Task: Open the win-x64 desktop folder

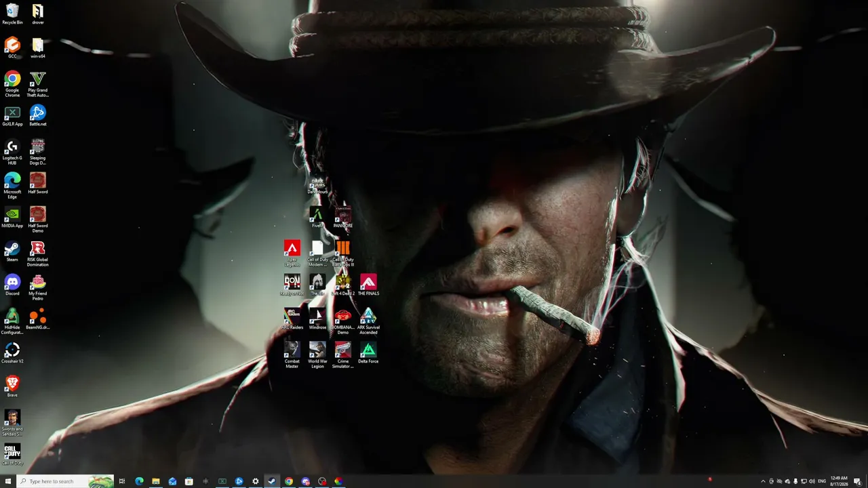Action: [38, 47]
